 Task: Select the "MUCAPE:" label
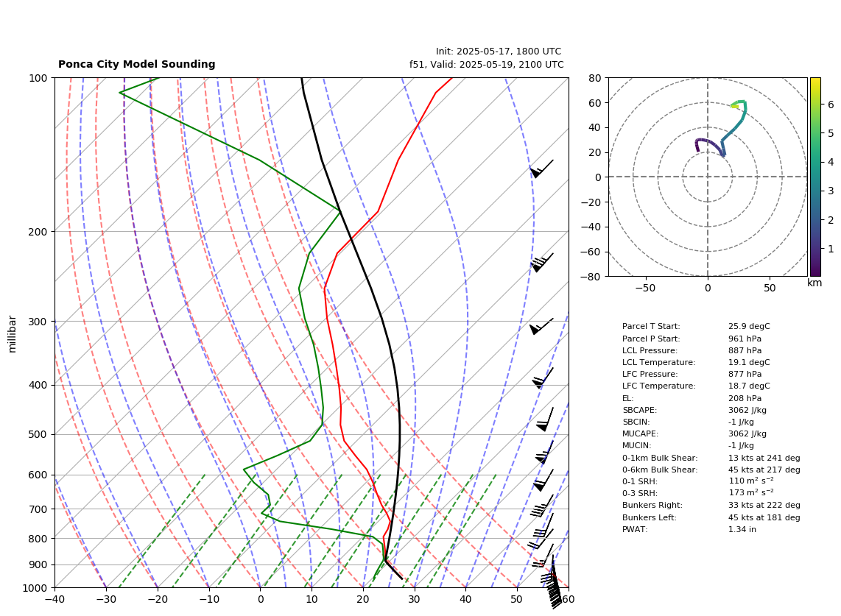coord(641,433)
